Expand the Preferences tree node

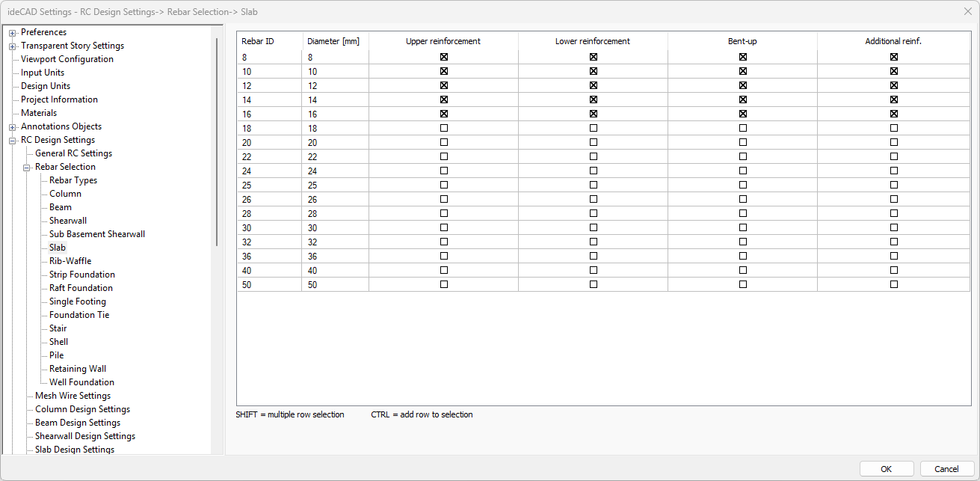click(x=13, y=33)
